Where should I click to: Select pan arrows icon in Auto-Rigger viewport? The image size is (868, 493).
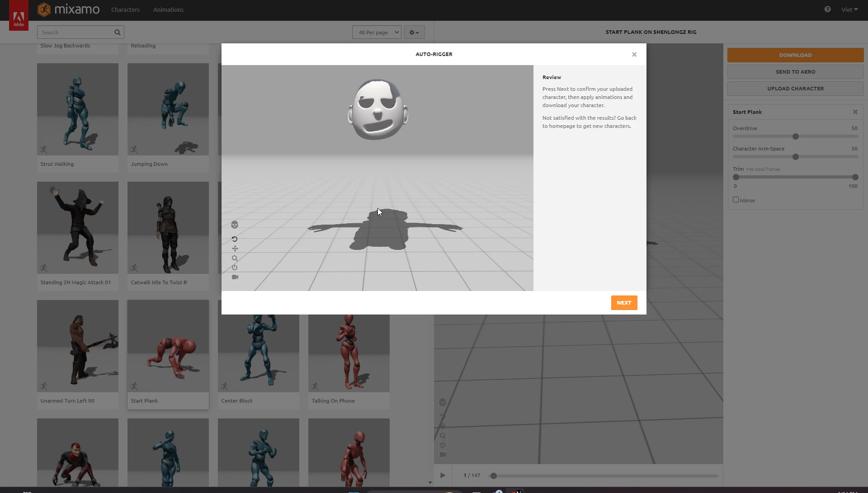point(235,249)
